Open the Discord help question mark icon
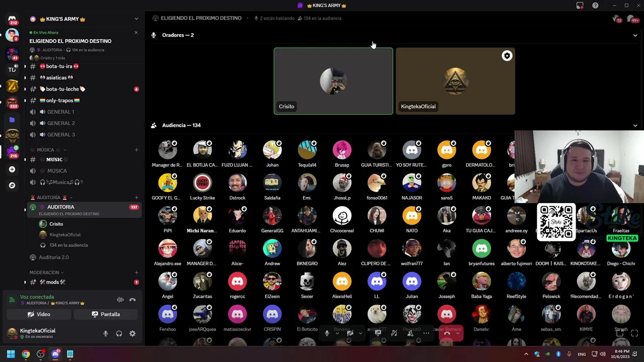The image size is (644, 362). click(x=595, y=6)
